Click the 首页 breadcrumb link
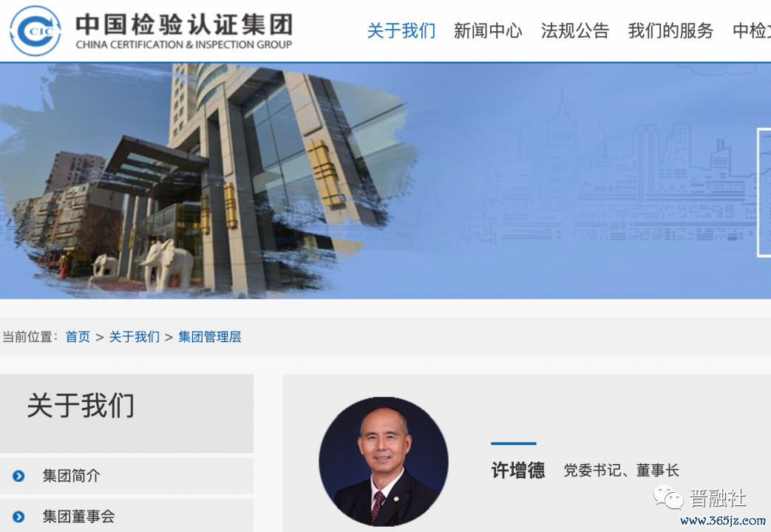771x532 pixels. (x=78, y=337)
